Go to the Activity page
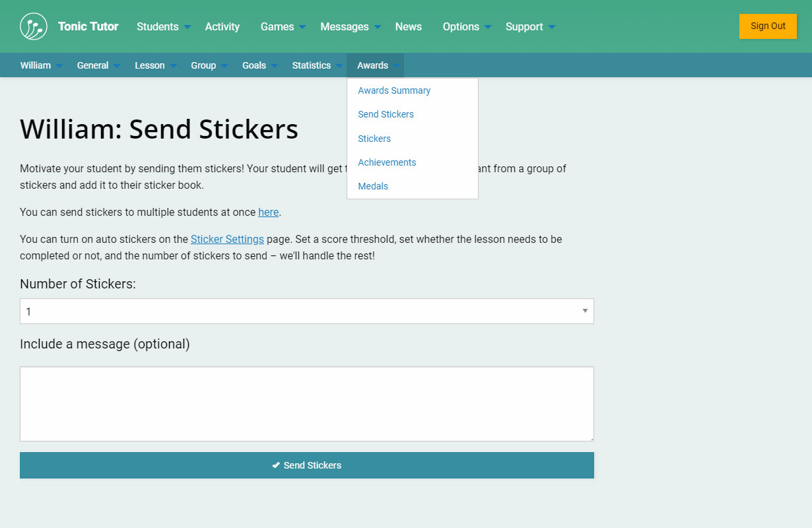 coord(222,27)
